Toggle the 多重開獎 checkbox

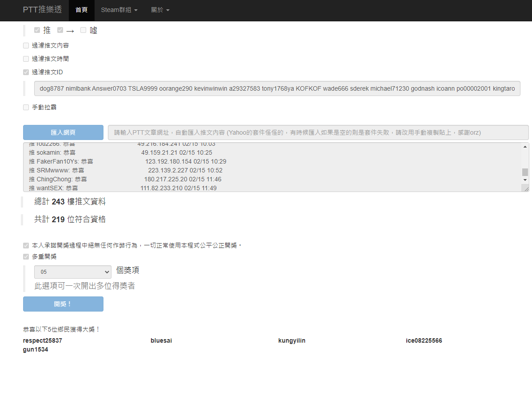(26, 257)
